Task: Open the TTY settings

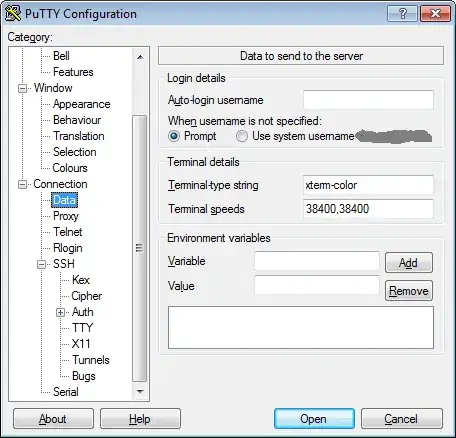Action: click(82, 328)
